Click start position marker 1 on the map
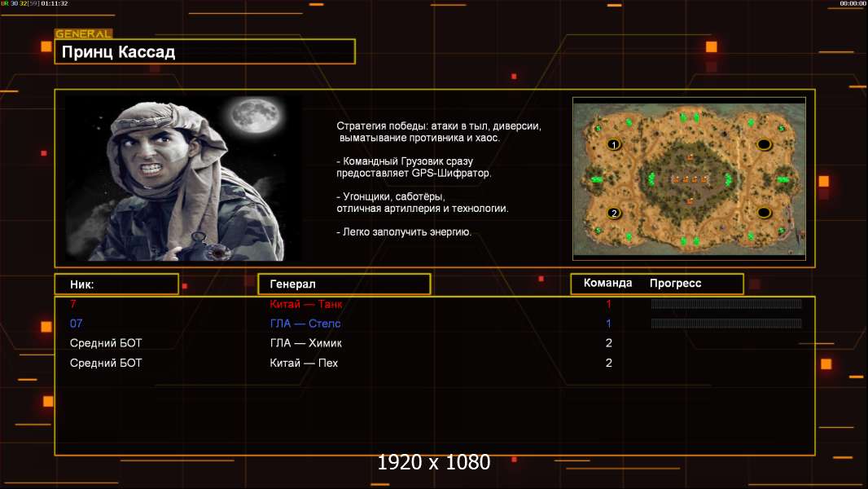This screenshot has height=489, width=868. click(613, 144)
